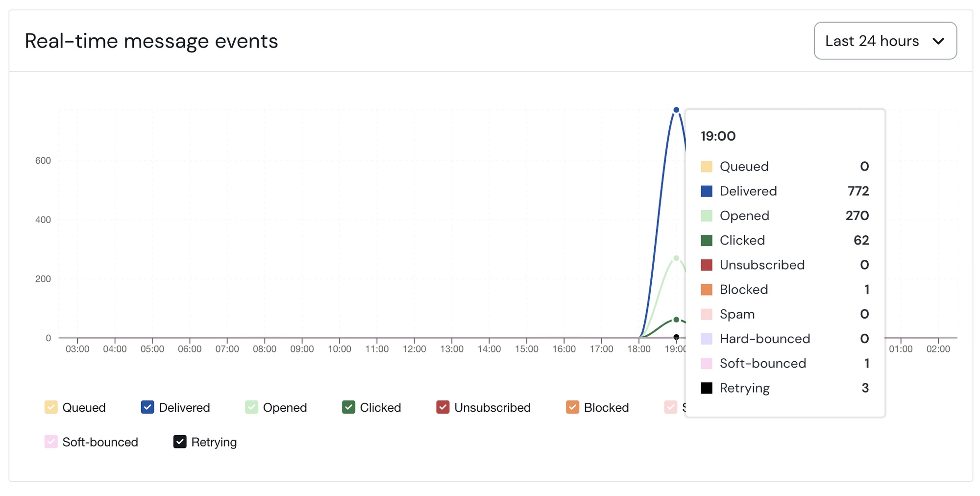
Task: Uncheck the Unsubscribed legend checkbox
Action: (x=443, y=407)
